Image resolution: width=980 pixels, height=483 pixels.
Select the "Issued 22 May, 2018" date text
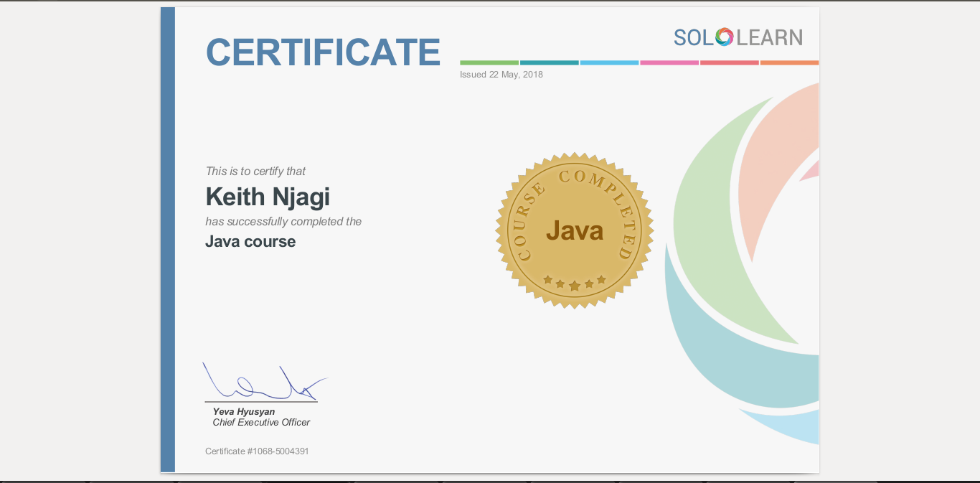click(x=501, y=75)
